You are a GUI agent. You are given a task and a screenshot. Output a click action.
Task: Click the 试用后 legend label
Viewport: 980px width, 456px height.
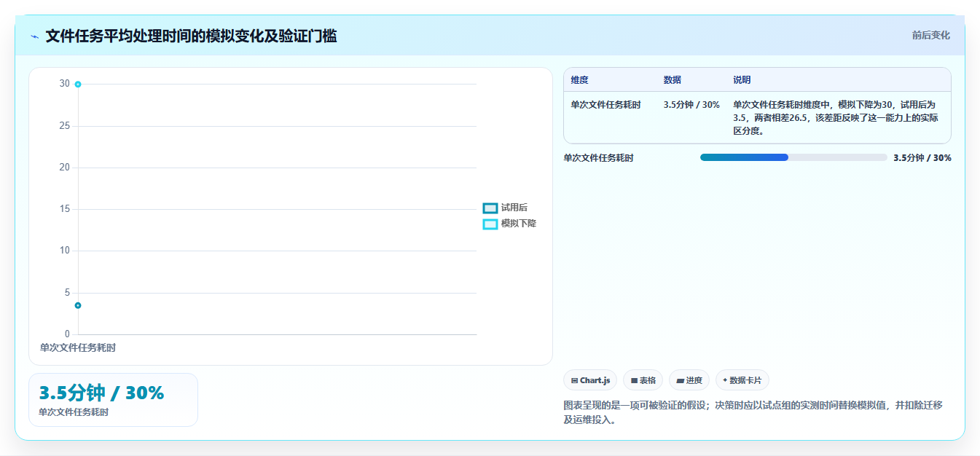pos(514,208)
